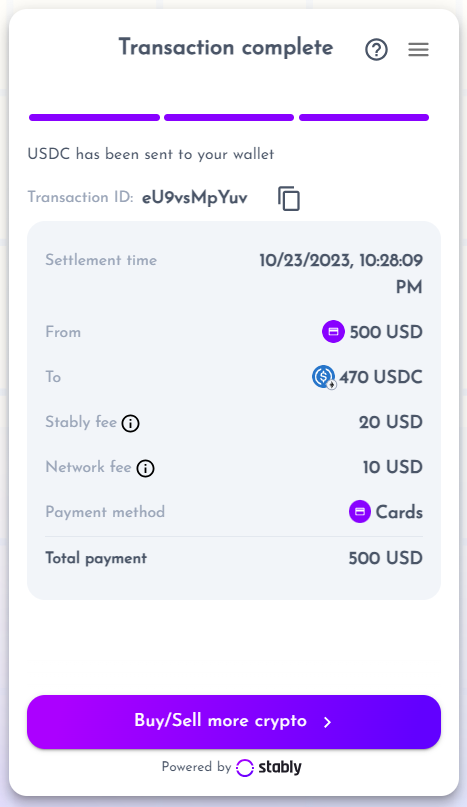Copy the transaction ID with copy icon
Screen dimensions: 467x807
289,199
